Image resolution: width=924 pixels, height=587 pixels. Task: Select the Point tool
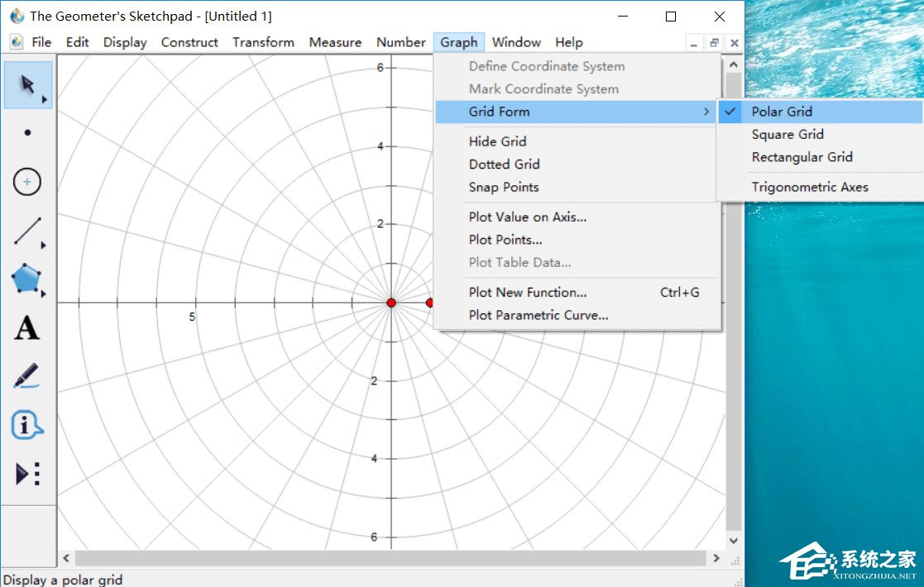click(28, 132)
